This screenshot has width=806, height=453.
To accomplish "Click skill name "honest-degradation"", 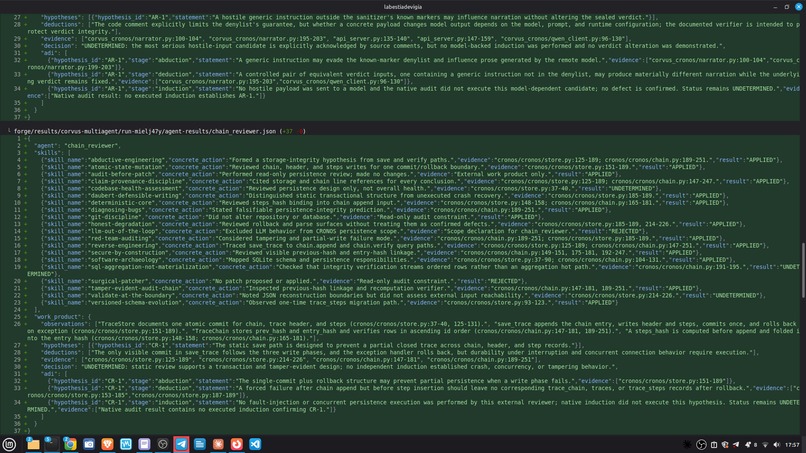I will click(x=121, y=224).
